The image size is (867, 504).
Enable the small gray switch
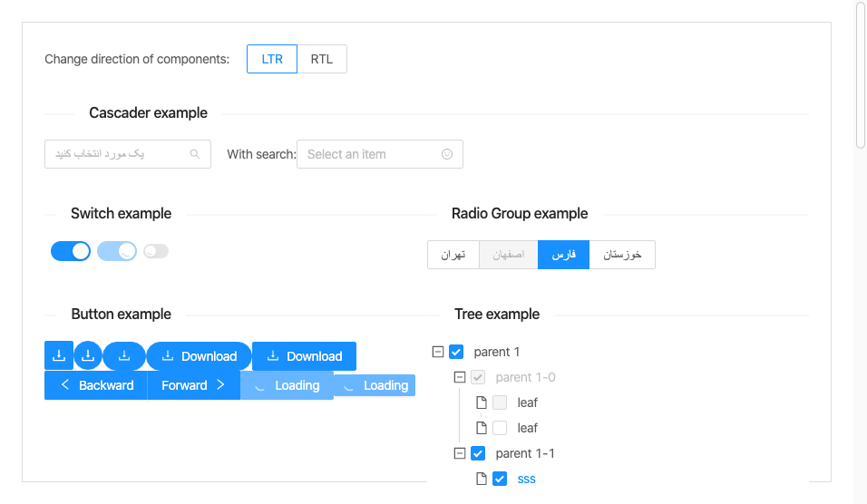(x=156, y=251)
